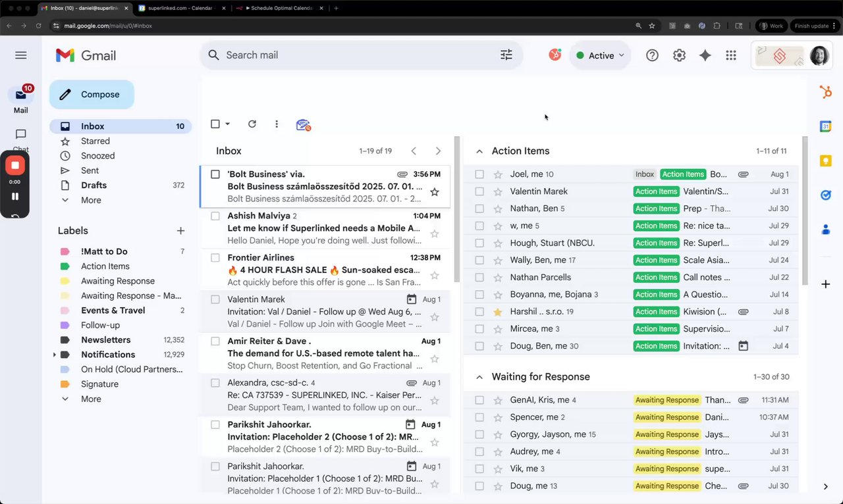This screenshot has width=843, height=504.
Task: Unstar the Harshil conversation
Action: (498, 312)
